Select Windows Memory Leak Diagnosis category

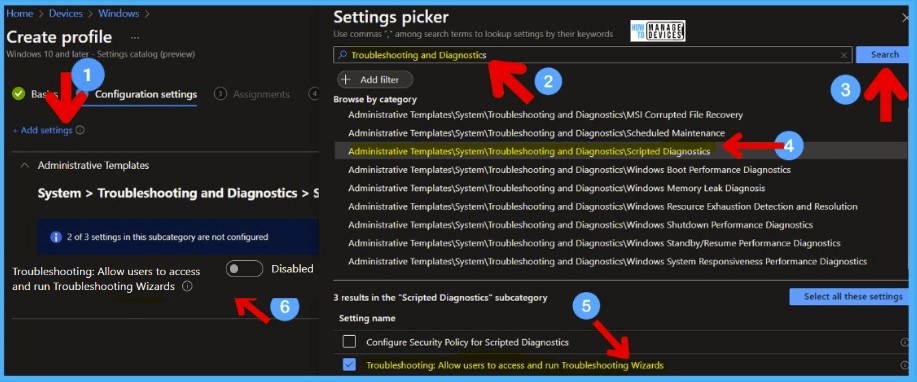tap(556, 188)
